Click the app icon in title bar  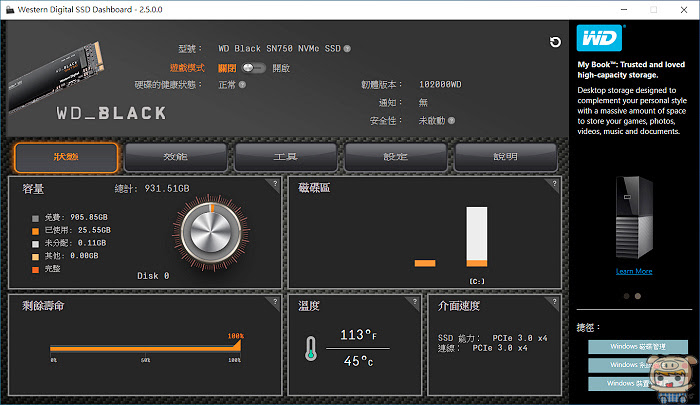click(10, 9)
